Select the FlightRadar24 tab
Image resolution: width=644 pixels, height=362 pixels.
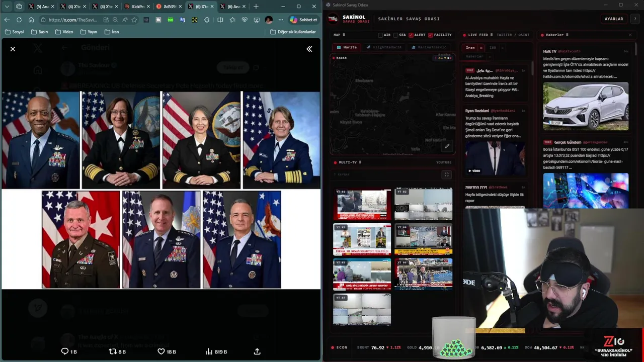click(384, 47)
